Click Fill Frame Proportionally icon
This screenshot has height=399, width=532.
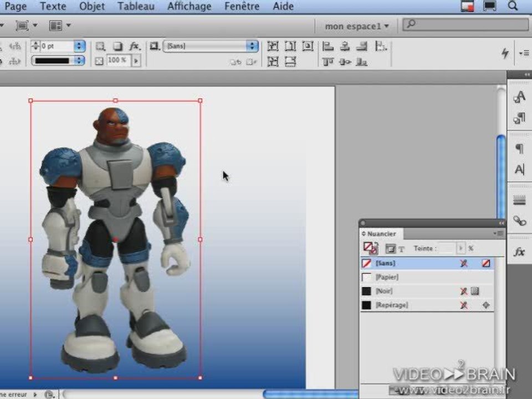(x=290, y=62)
